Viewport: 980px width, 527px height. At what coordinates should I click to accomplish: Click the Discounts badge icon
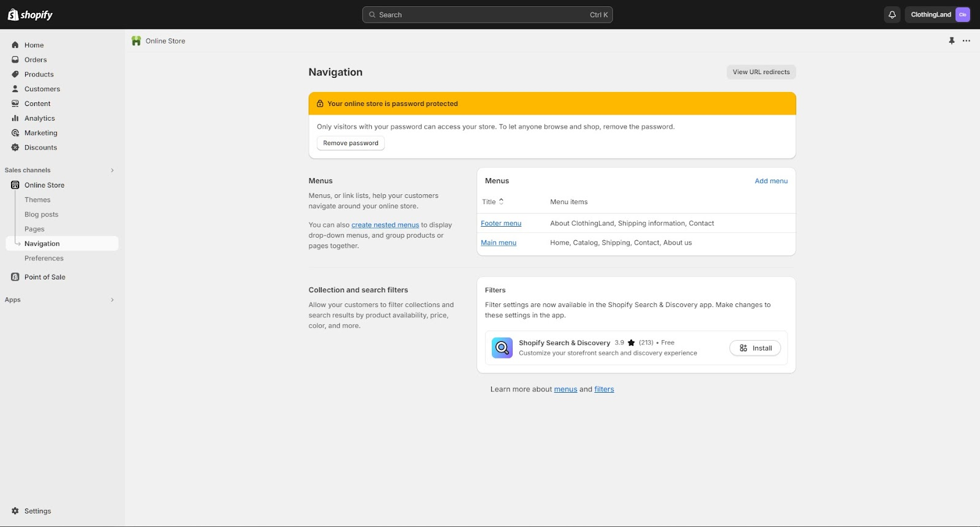15,148
